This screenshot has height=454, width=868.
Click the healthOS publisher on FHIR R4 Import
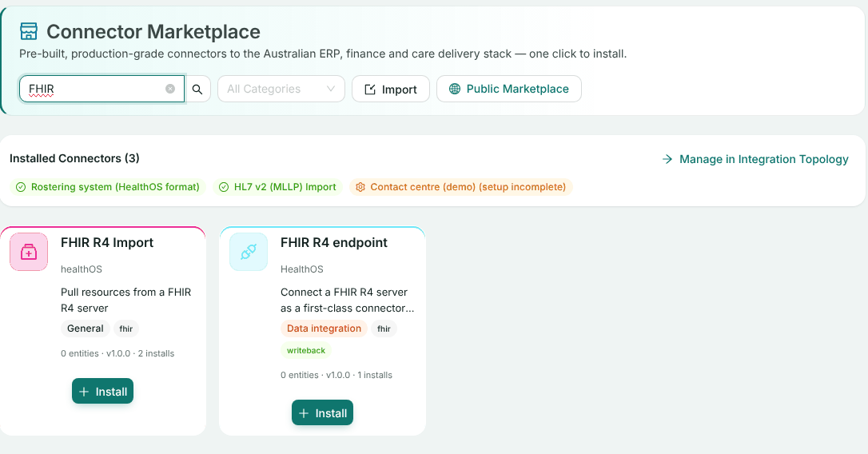click(82, 269)
